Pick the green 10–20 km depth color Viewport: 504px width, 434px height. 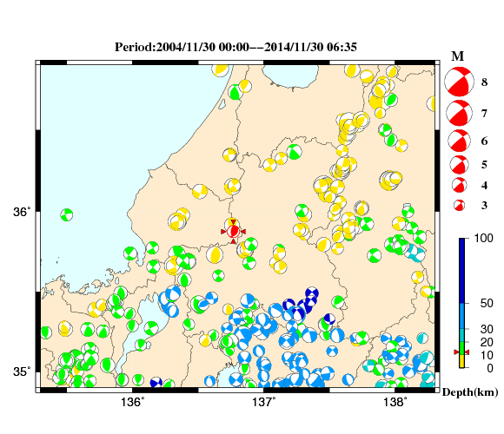coord(462,348)
